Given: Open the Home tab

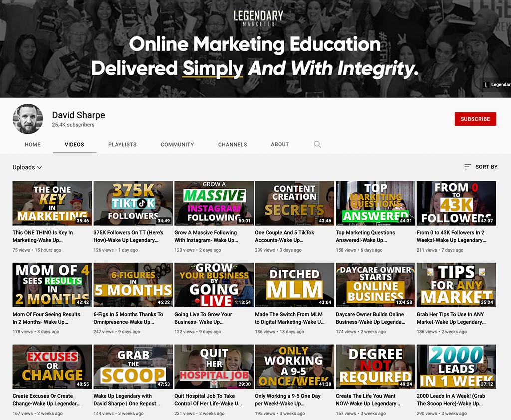Looking at the screenshot, I should click(x=33, y=144).
